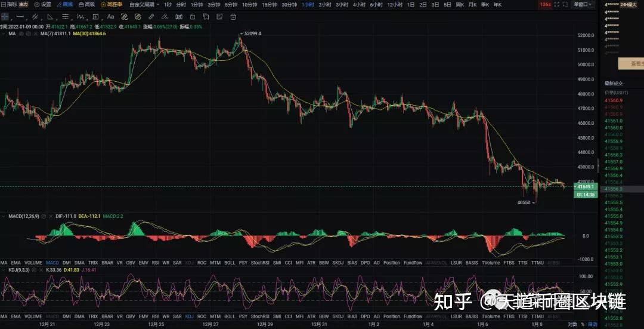Toggle the second chain-link icon
This screenshot has height=329, width=644.
coord(138,17)
